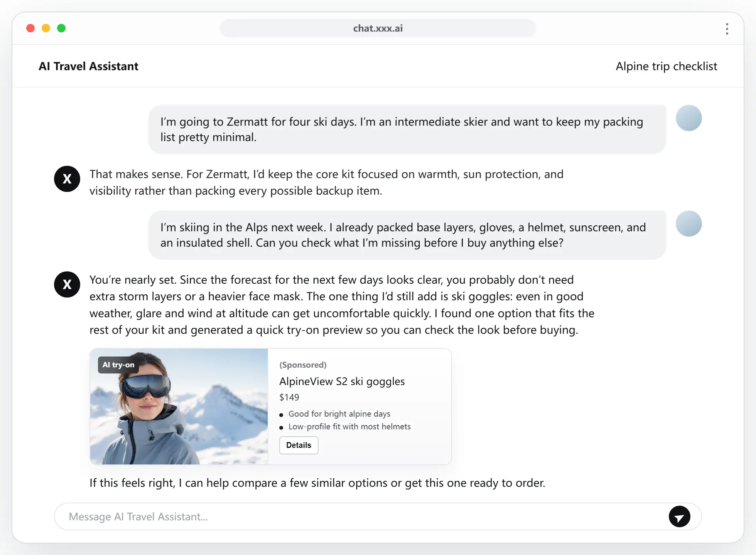Open Details for AlpineView S2 goggles
The image size is (756, 555).
[x=299, y=445]
